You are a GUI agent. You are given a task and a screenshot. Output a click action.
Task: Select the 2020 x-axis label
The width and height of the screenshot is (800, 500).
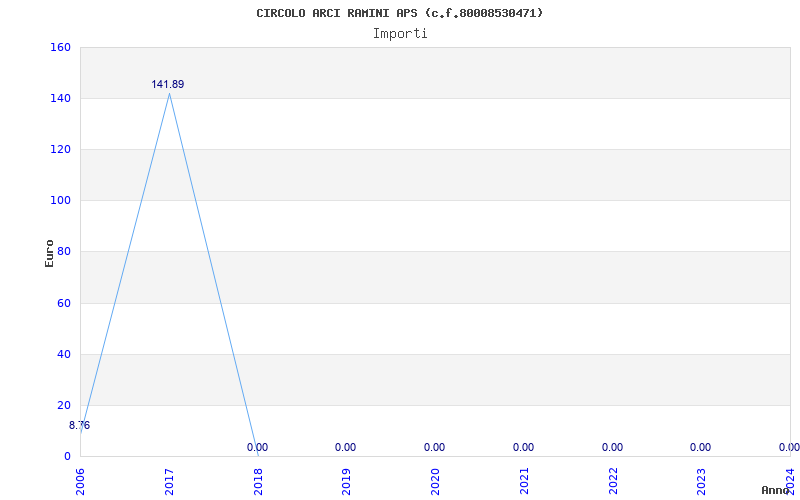[436, 481]
